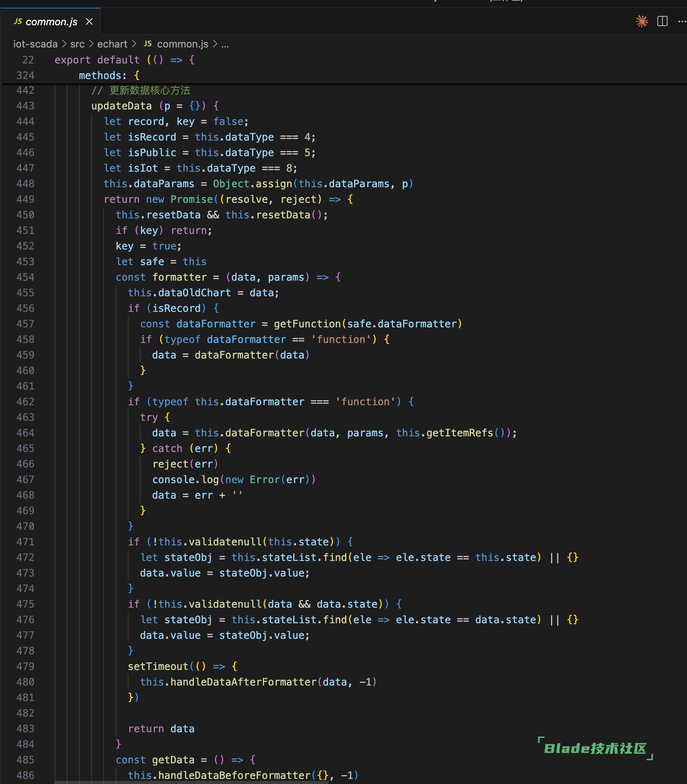Expand the echart breadcrumb segment
This screenshot has height=784, width=687.
point(112,44)
